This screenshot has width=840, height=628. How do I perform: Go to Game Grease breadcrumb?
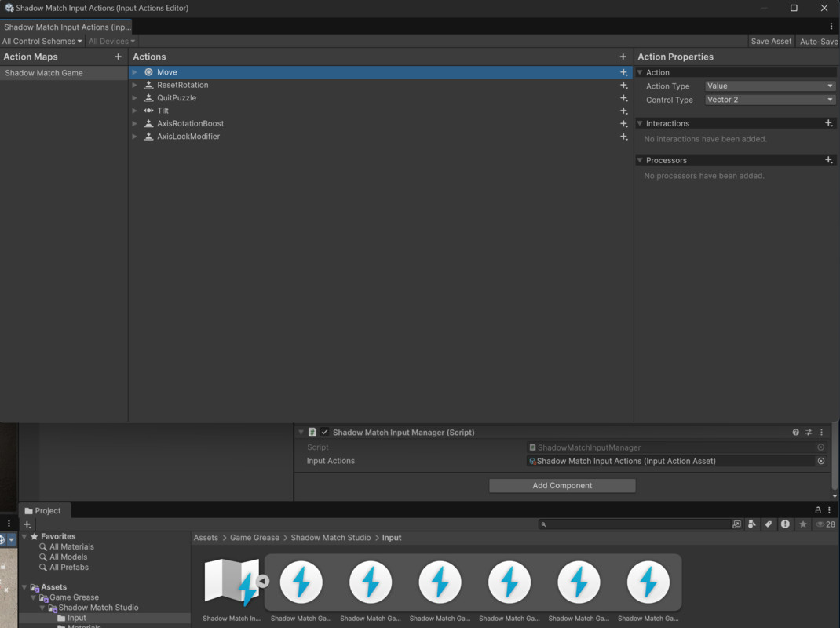[x=254, y=538]
